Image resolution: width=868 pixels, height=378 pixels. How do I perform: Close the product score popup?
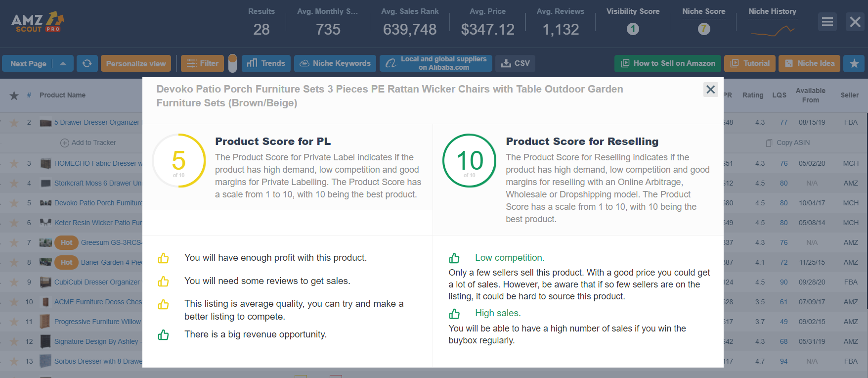click(x=710, y=90)
